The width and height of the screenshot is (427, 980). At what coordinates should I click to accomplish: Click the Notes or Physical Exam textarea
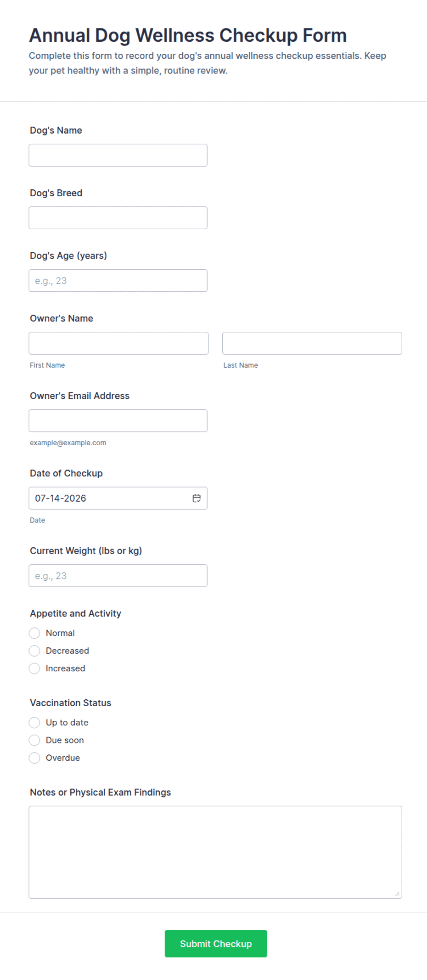tap(215, 852)
